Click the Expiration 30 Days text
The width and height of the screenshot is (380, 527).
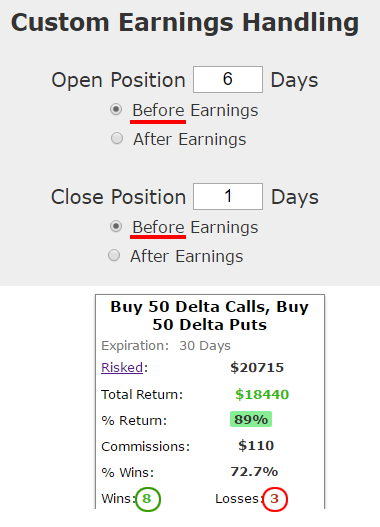(166, 346)
